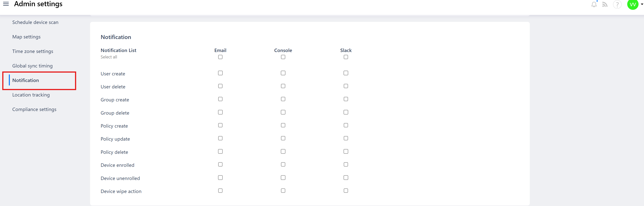Open Schedule device scan settings
The height and width of the screenshot is (206, 644).
pyautogui.click(x=35, y=22)
